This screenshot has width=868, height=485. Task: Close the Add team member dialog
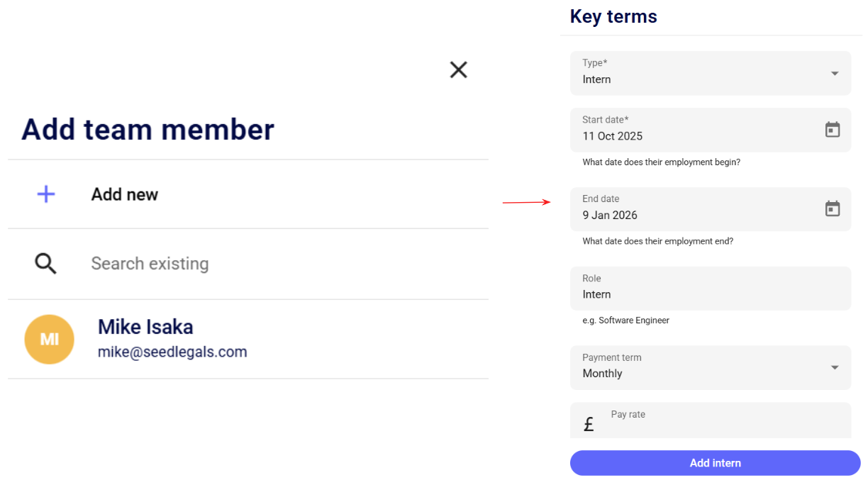459,69
